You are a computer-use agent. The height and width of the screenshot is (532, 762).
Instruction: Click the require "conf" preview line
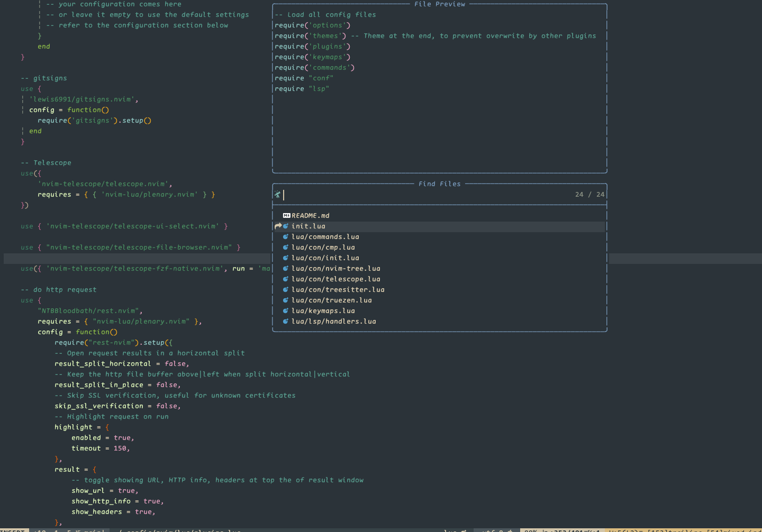(x=304, y=78)
